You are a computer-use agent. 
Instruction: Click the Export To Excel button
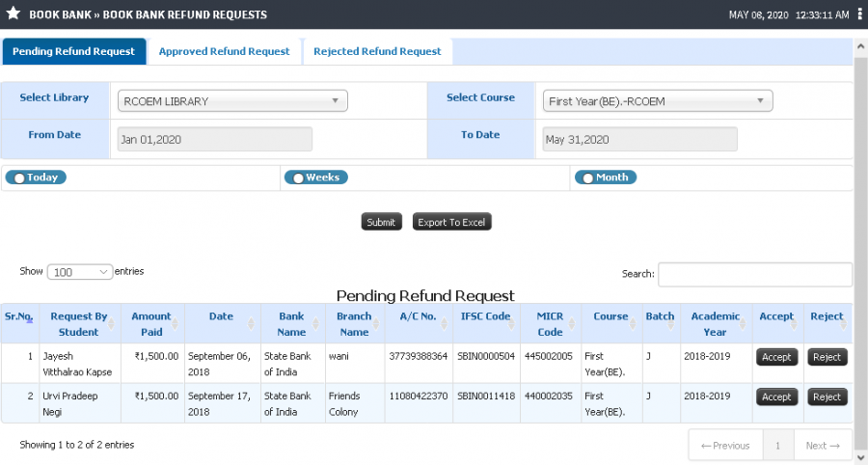coord(451,222)
